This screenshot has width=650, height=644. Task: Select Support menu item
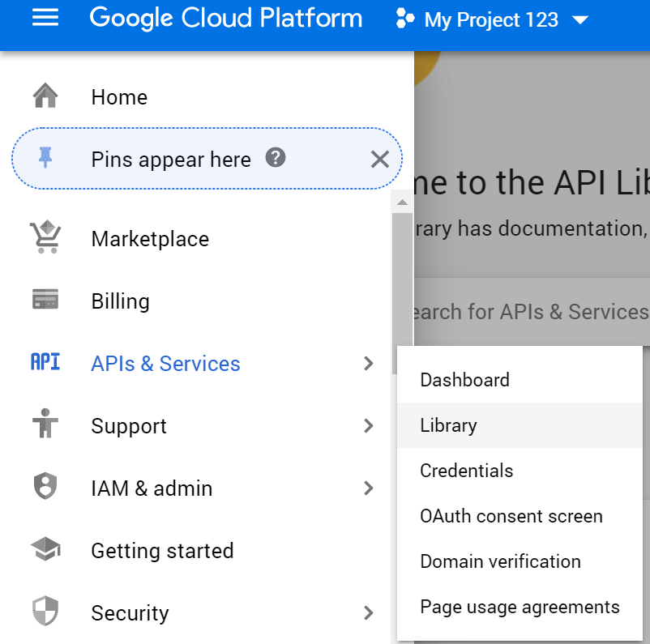click(x=129, y=426)
